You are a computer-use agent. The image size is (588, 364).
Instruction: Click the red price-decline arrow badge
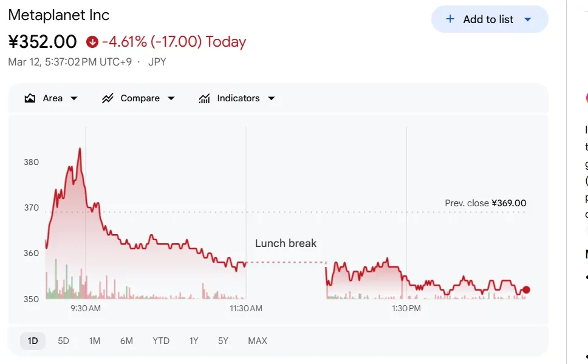pos(93,42)
